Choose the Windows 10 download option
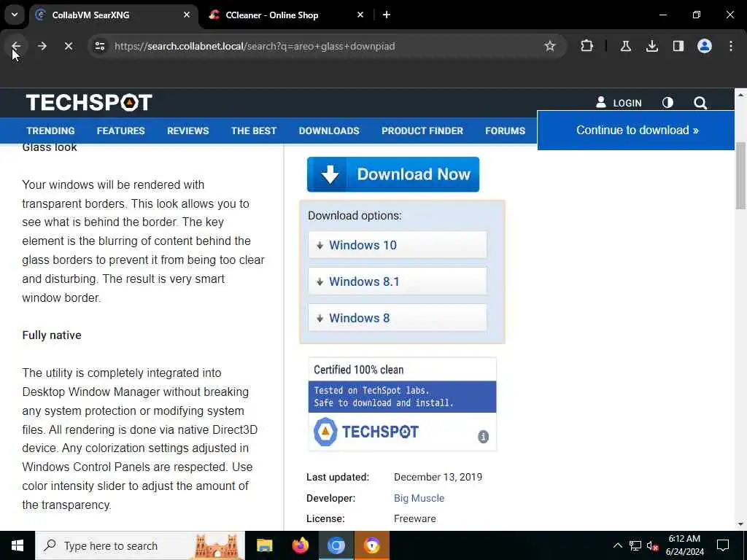This screenshot has width=747, height=560. (x=398, y=245)
